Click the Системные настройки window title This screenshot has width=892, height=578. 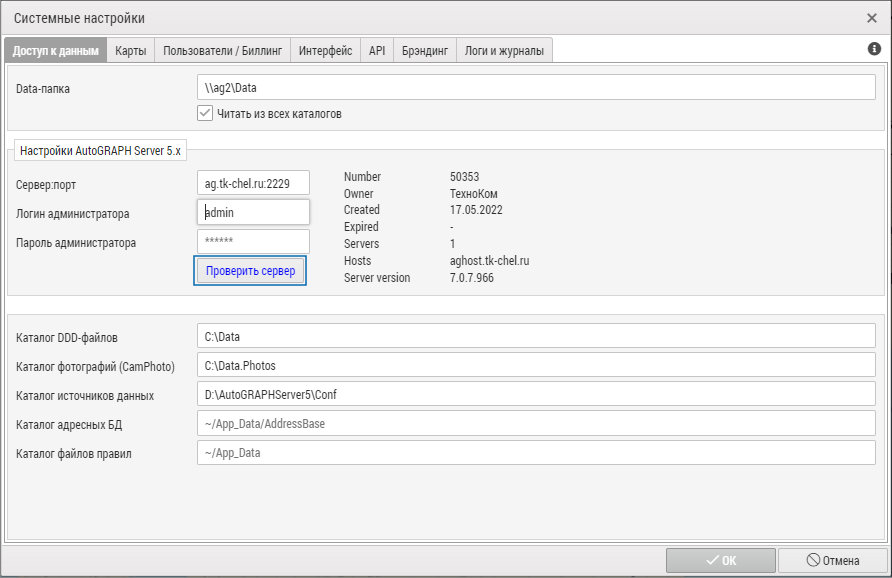[79, 18]
